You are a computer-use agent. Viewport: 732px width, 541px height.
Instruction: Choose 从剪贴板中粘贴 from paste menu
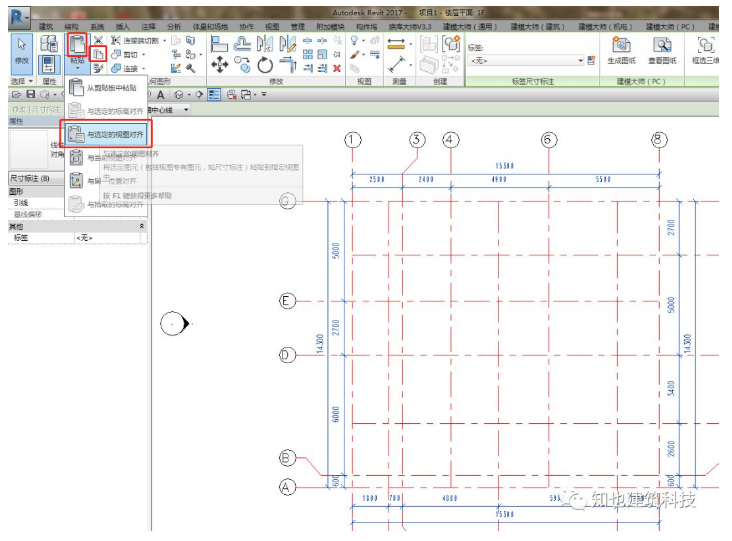click(x=107, y=88)
